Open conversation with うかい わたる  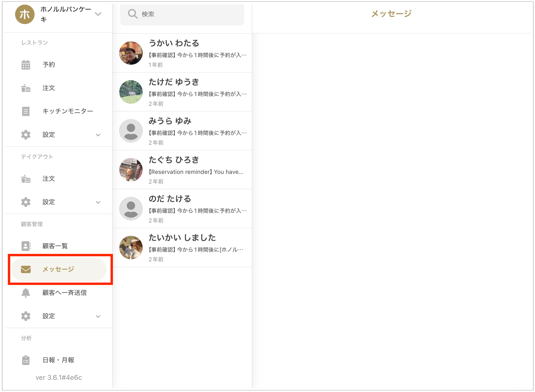click(183, 53)
